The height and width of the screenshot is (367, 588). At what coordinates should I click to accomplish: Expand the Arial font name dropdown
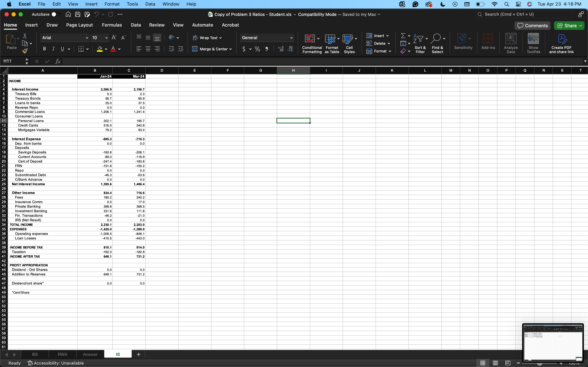point(87,38)
